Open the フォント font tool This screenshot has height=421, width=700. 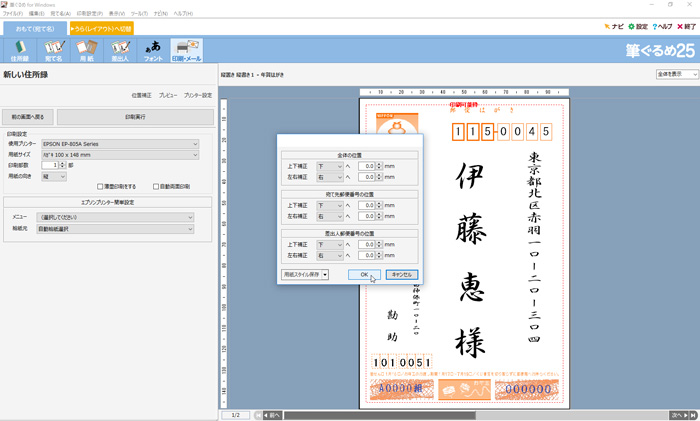coord(153,50)
